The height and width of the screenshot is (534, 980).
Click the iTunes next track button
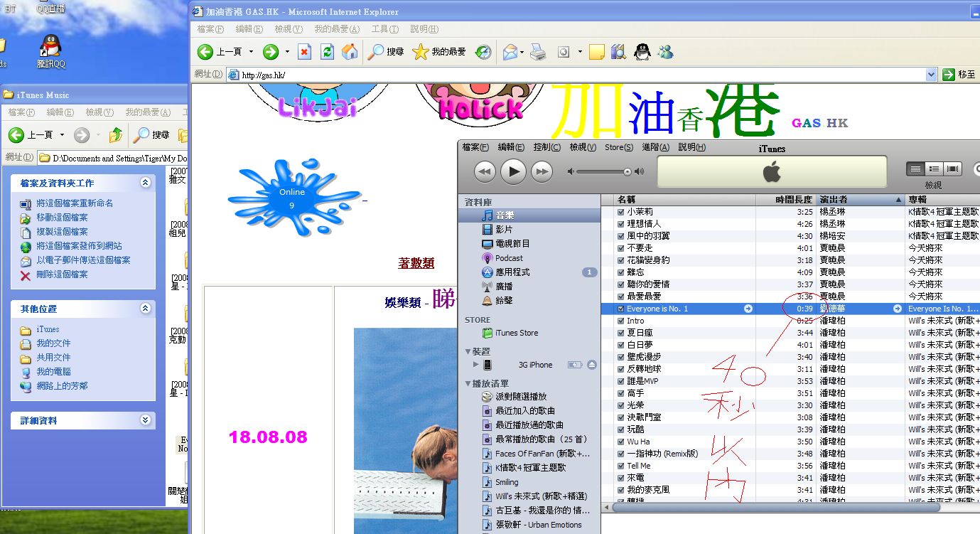pyautogui.click(x=542, y=171)
